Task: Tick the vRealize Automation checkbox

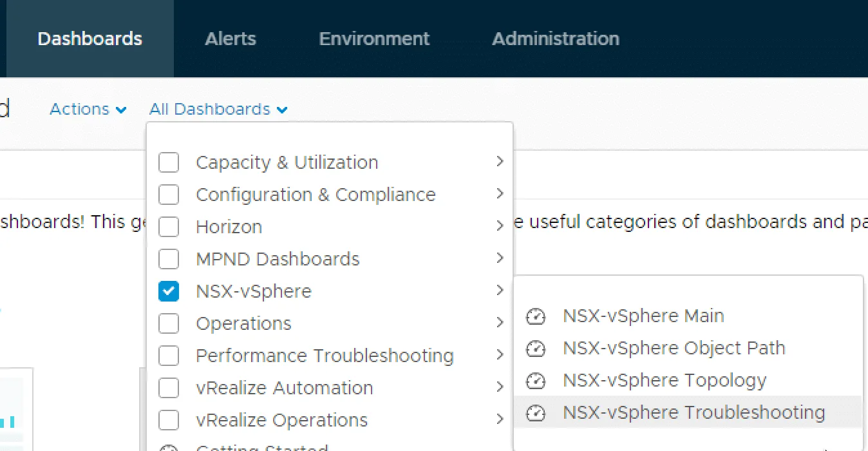Action: tap(169, 388)
